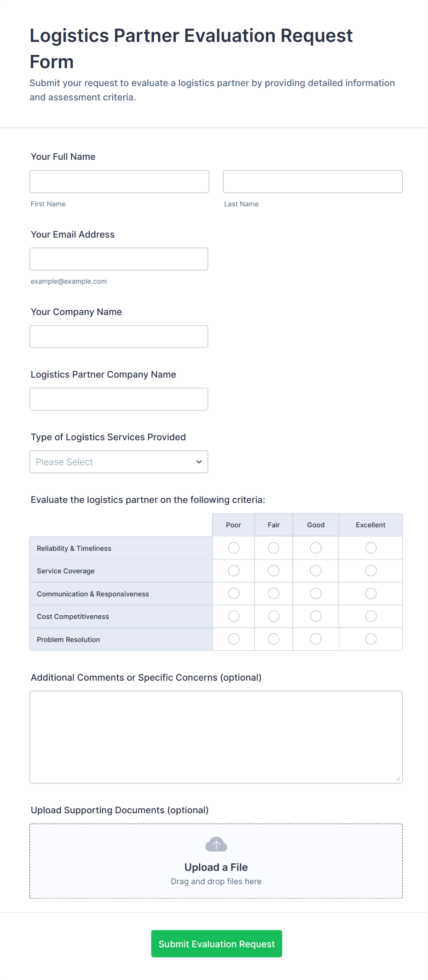Open the logistics services type dropdown

(x=119, y=462)
